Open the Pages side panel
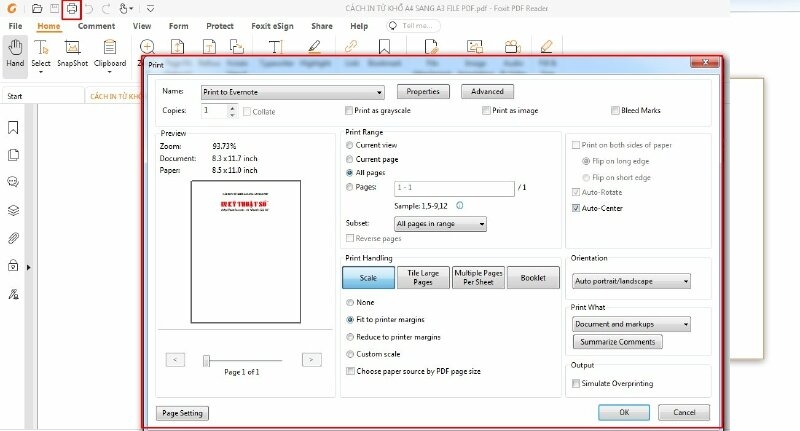 tap(13, 155)
